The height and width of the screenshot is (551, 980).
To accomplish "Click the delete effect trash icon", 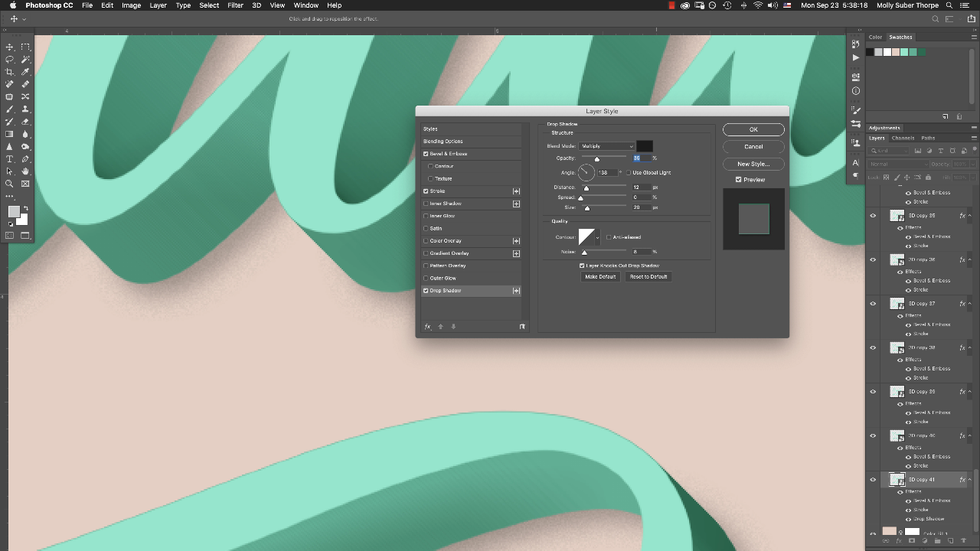I will click(522, 327).
